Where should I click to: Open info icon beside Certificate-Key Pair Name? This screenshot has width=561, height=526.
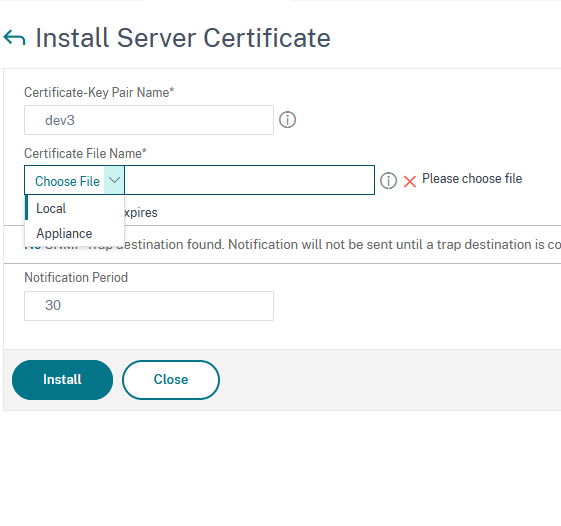click(287, 120)
